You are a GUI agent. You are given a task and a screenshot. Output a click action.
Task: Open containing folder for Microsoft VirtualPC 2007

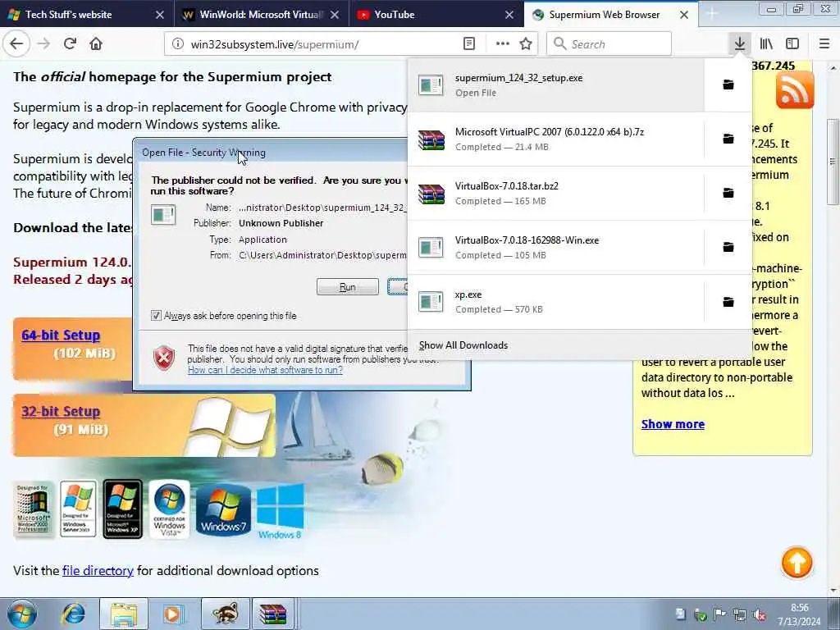728,139
